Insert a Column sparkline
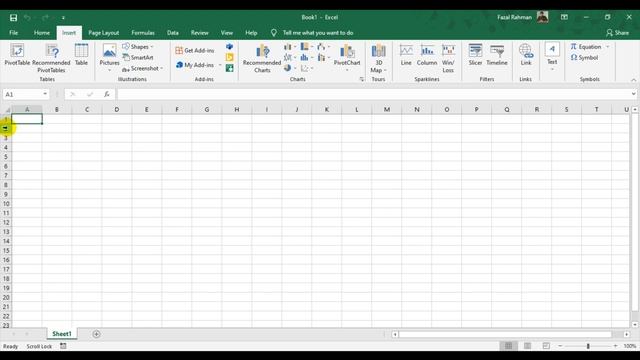Screen dimensions: 640x360 click(x=427, y=55)
